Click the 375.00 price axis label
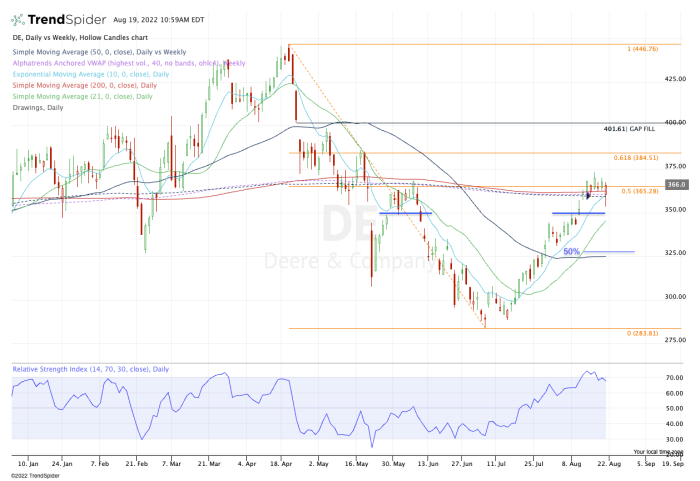700x481 pixels. click(x=675, y=166)
